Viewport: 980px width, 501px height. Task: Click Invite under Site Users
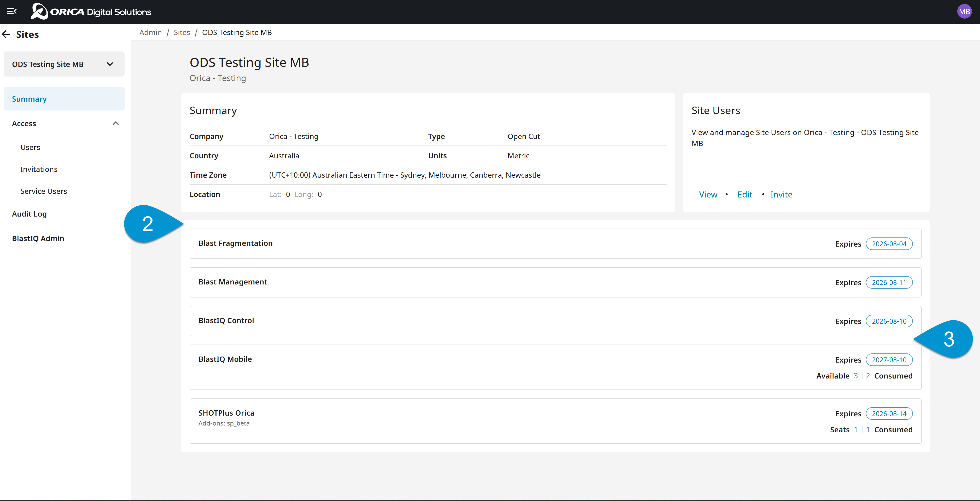click(x=781, y=194)
